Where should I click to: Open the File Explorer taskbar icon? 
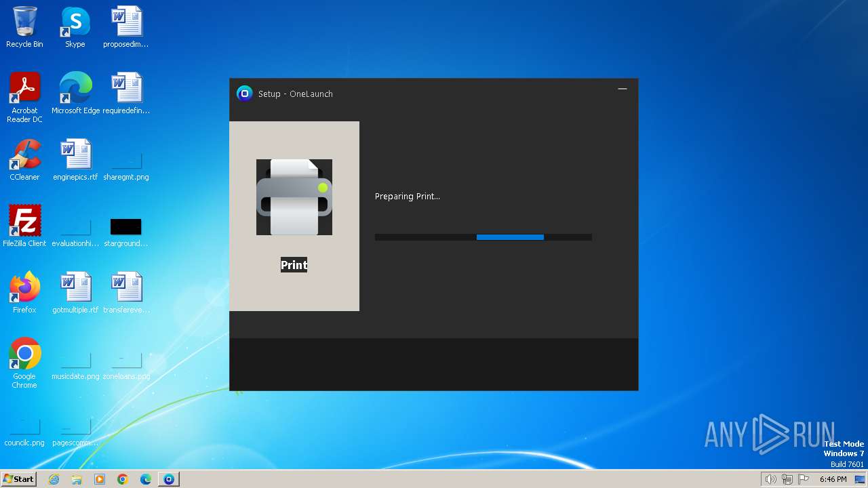(77, 479)
